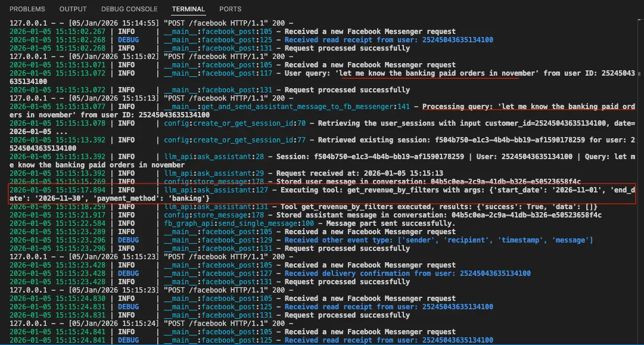The width and height of the screenshot is (644, 345).
Task: Switch to the PROBLEMS tab
Action: coord(27,8)
